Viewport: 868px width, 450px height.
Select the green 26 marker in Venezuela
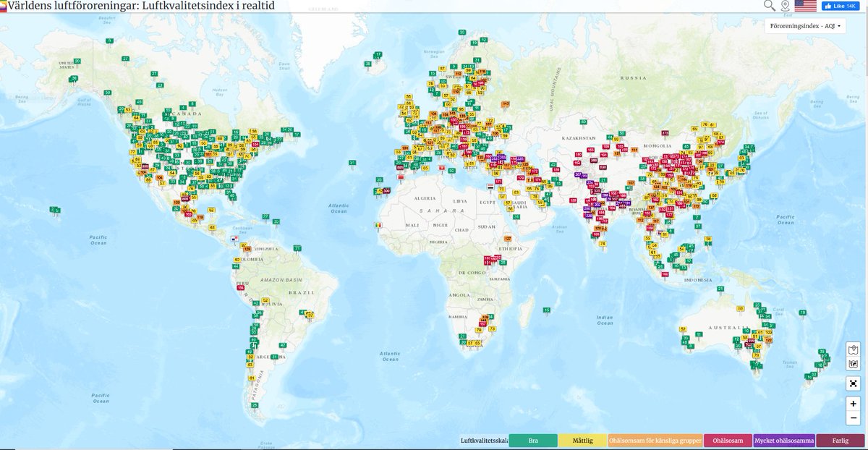297,248
